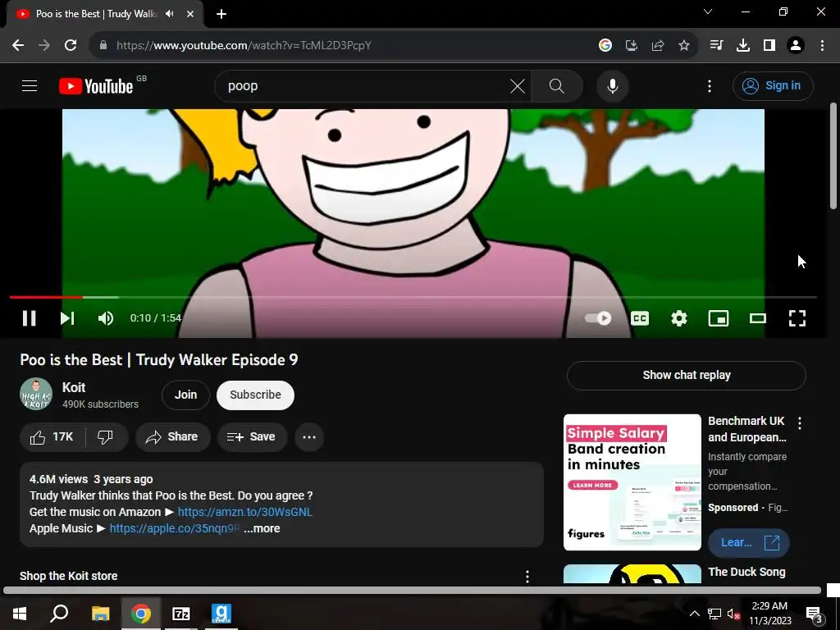Open more actions ellipsis under the video
This screenshot has width=840, height=630.
pyautogui.click(x=309, y=437)
